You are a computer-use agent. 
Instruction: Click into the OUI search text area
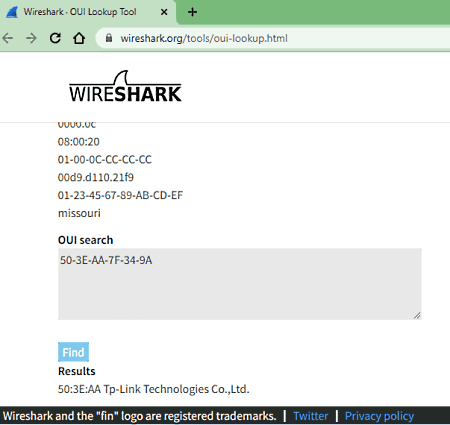tap(240, 284)
